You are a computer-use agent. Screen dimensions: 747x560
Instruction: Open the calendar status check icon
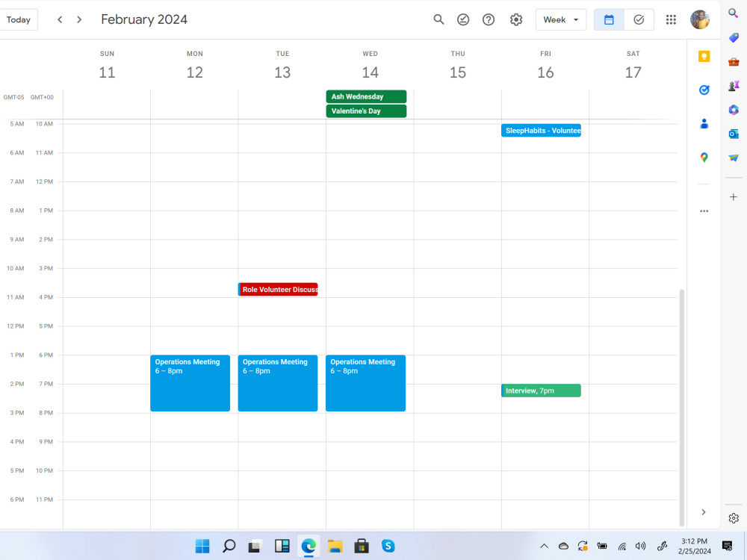(463, 19)
